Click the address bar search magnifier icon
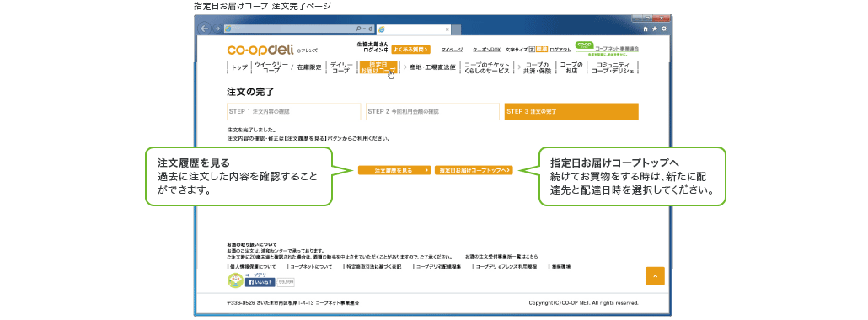The height and width of the screenshot is (320, 868). click(359, 29)
